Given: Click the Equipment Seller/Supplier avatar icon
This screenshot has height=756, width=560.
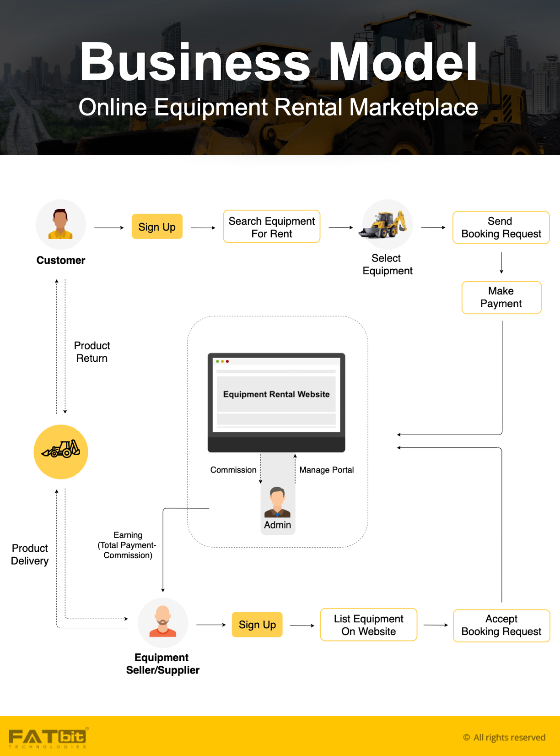Looking at the screenshot, I should pos(163,622).
